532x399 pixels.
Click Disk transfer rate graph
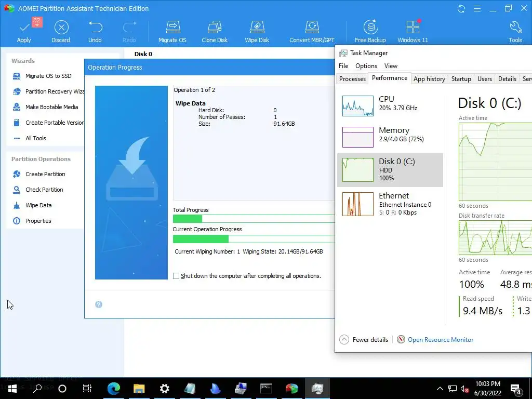click(495, 237)
